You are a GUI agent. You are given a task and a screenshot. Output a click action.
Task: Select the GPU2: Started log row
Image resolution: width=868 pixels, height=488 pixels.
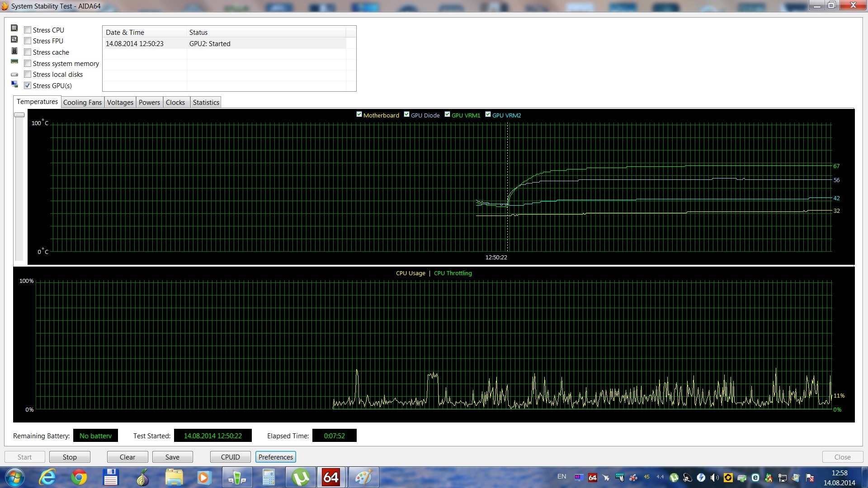209,44
